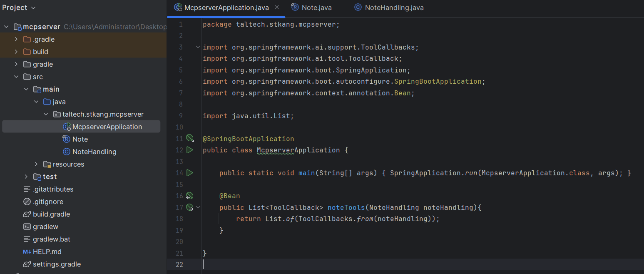Click the java source root icon
This screenshot has height=274, width=644.
coord(47,102)
